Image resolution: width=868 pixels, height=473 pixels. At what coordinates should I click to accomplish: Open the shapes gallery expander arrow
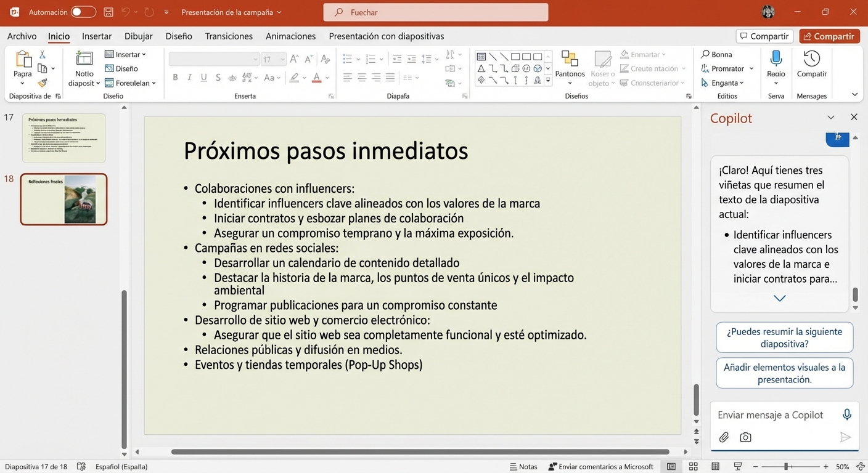pos(547,81)
